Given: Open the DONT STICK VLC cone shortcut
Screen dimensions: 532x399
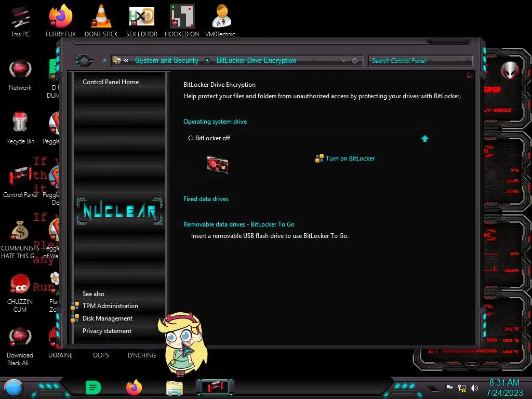Looking at the screenshot, I should pos(101,21).
